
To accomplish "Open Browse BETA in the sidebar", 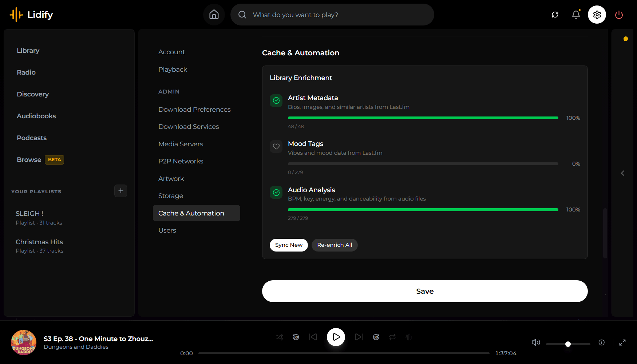I will pyautogui.click(x=40, y=160).
